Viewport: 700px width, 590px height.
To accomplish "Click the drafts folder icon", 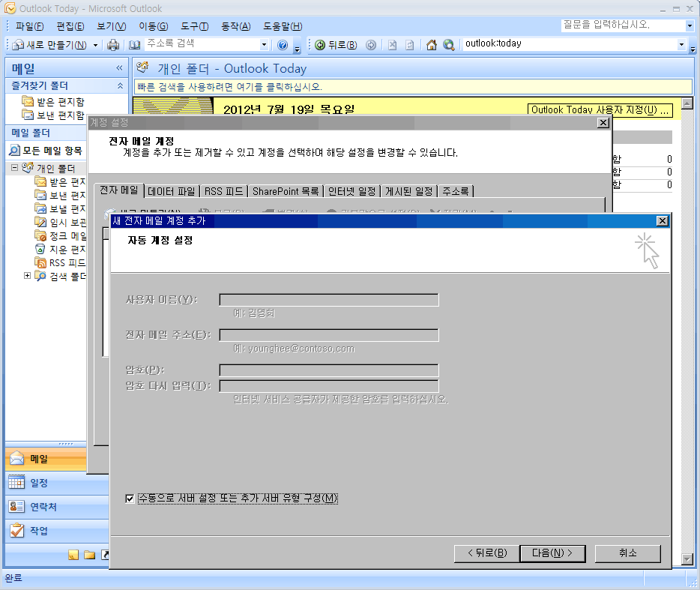I will coord(40,222).
